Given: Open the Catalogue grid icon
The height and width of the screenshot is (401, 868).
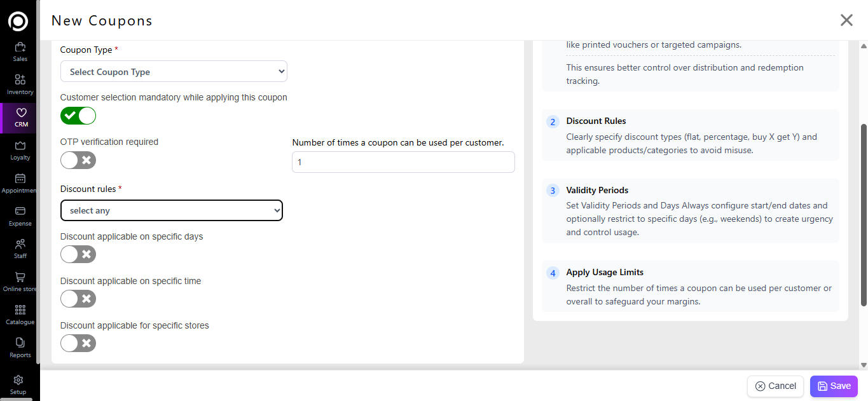Looking at the screenshot, I should click(x=20, y=310).
